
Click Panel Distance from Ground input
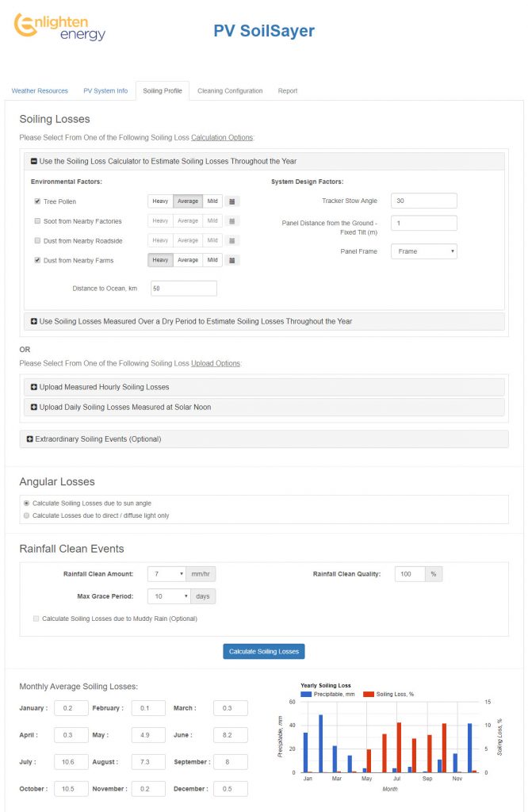click(424, 223)
